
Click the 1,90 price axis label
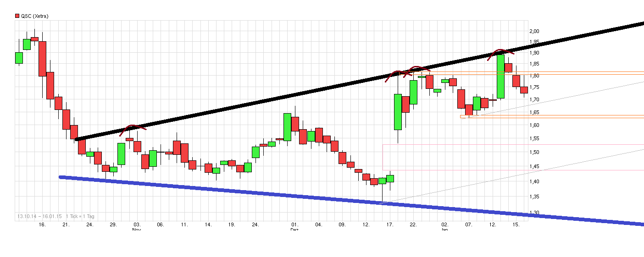click(535, 53)
